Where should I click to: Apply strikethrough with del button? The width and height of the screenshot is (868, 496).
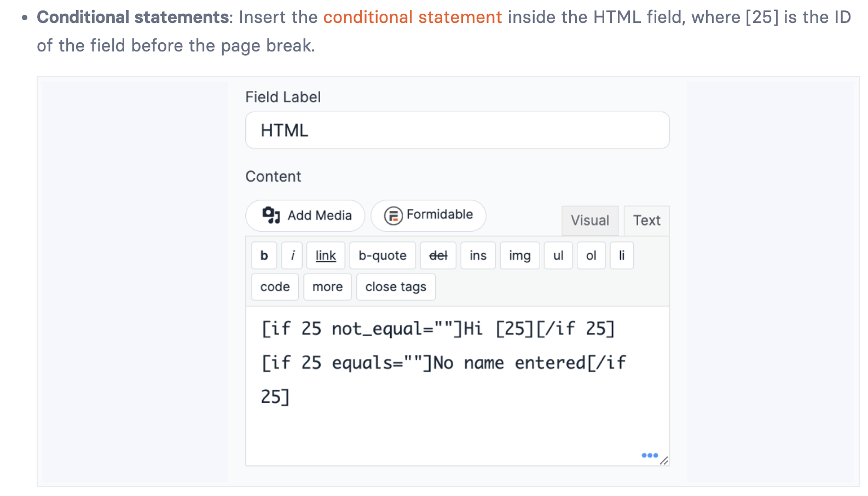pos(438,256)
